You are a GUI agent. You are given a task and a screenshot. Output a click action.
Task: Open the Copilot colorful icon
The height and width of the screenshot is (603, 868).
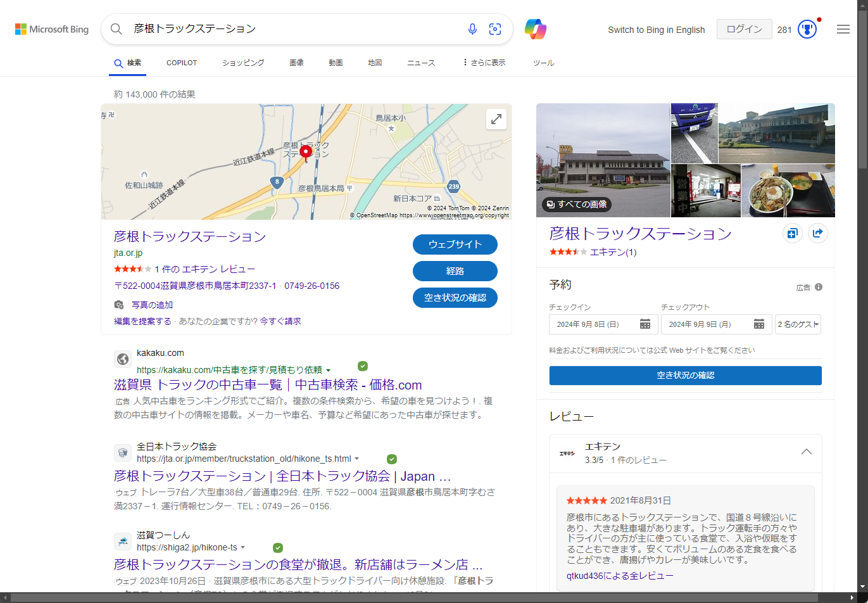536,29
